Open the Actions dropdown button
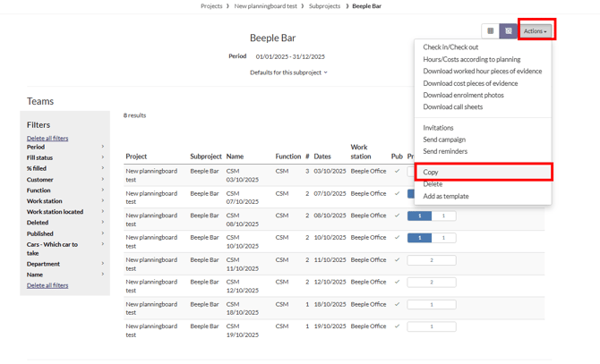This screenshot has height=364, width=600. click(536, 31)
